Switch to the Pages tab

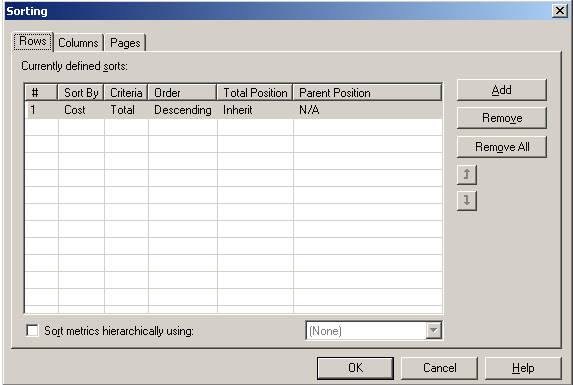[125, 43]
